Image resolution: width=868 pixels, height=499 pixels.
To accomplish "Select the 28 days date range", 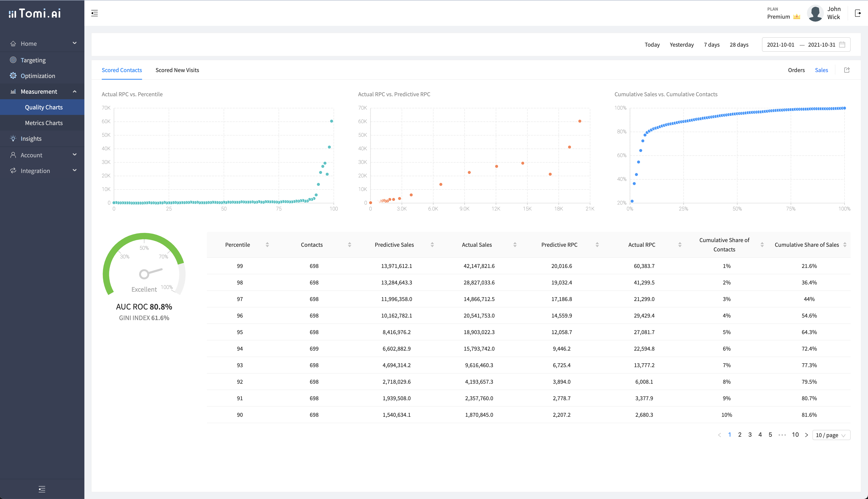I will (x=739, y=45).
